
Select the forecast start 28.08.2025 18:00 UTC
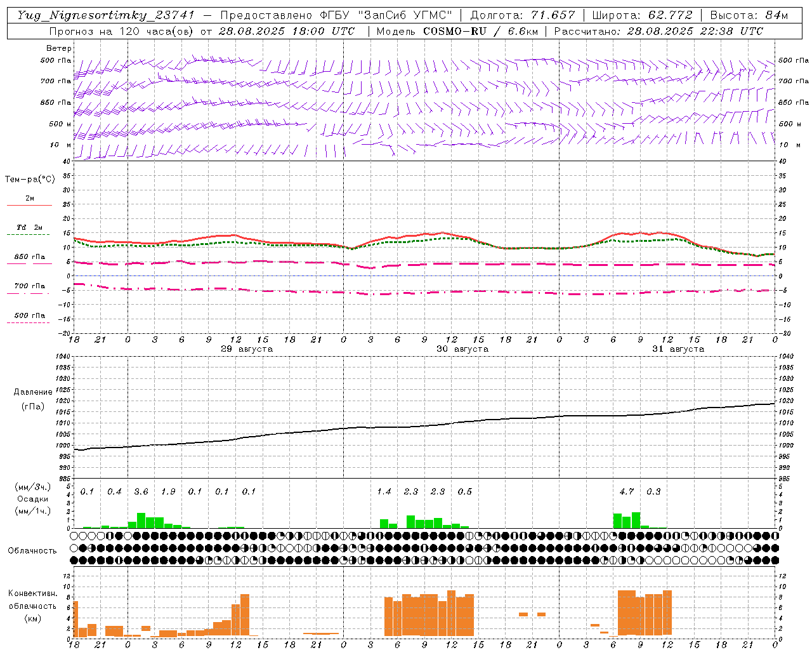pos(287,31)
